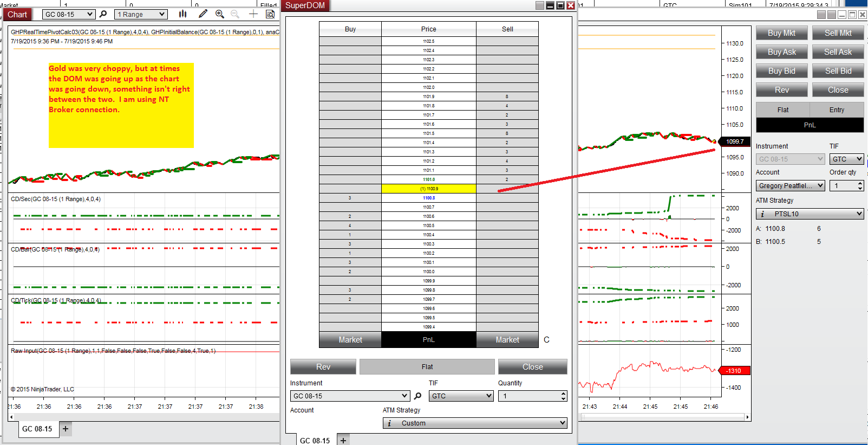The width and height of the screenshot is (868, 445).
Task: Open the chart Data Box icon
Action: (270, 14)
